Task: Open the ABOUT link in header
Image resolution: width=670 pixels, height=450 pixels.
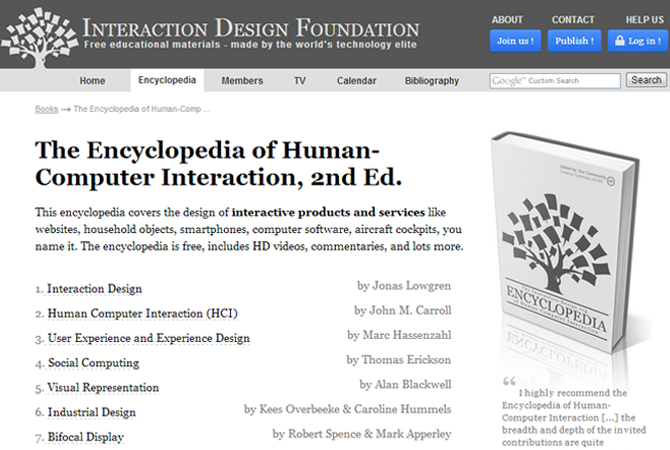Action: point(507,20)
